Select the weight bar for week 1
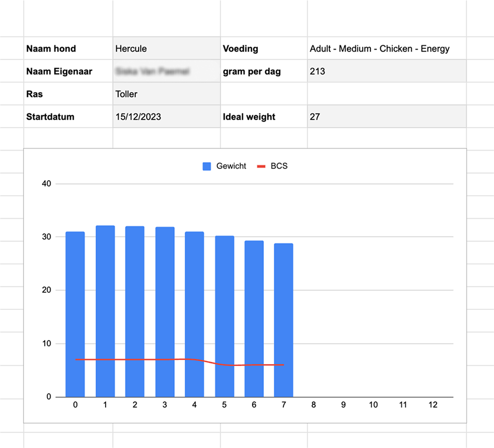This screenshot has height=448, width=494. click(105, 311)
